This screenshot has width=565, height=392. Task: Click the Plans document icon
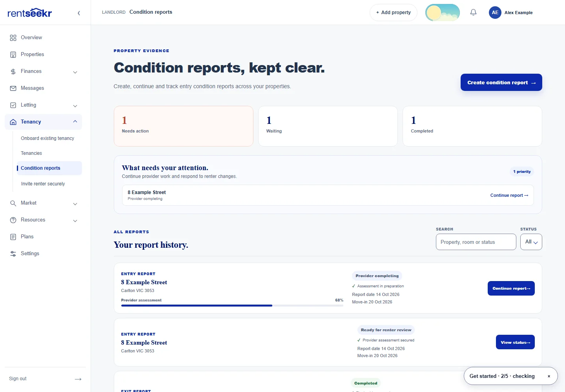pos(13,237)
